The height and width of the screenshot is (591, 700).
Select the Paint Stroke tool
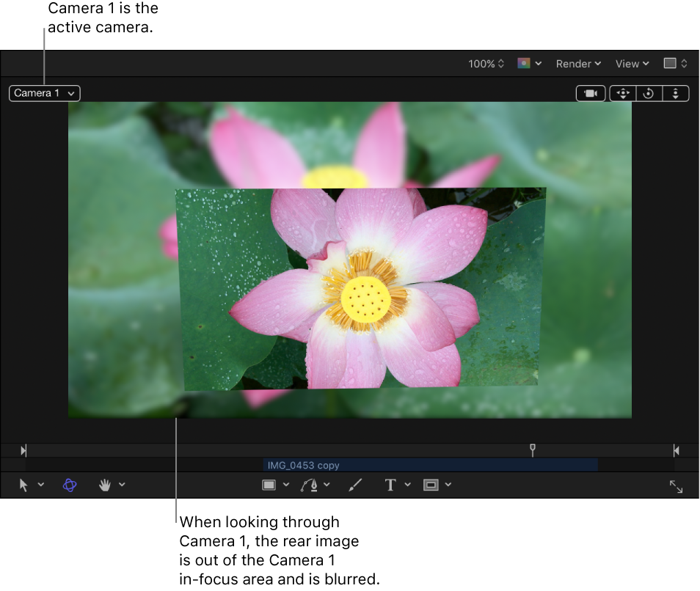tap(354, 485)
